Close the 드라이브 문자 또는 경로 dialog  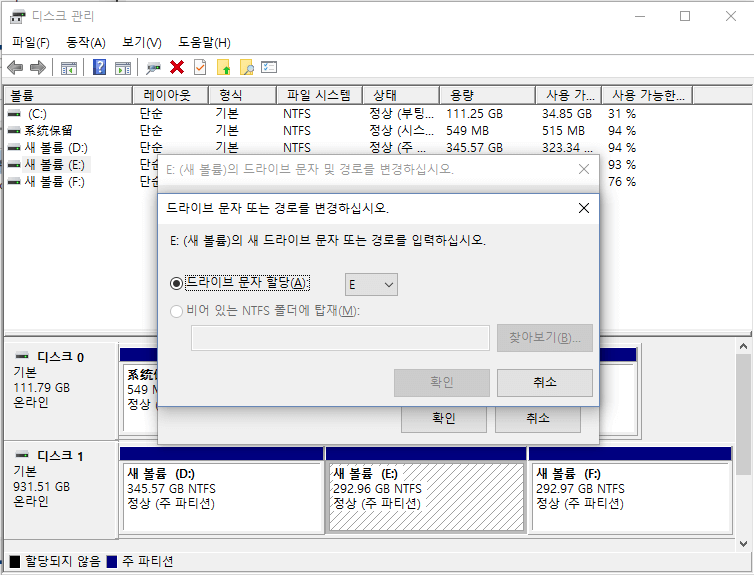(584, 208)
